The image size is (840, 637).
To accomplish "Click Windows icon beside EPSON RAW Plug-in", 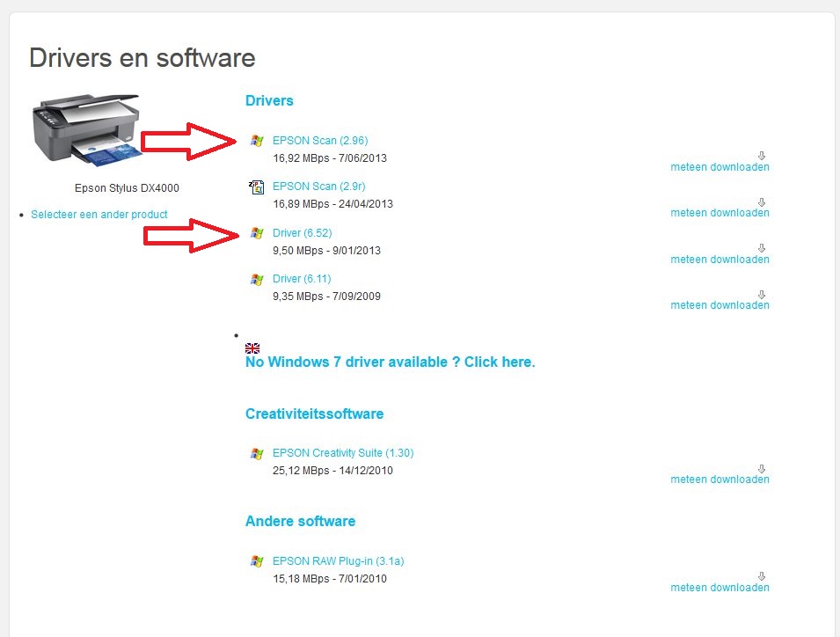I will click(257, 560).
